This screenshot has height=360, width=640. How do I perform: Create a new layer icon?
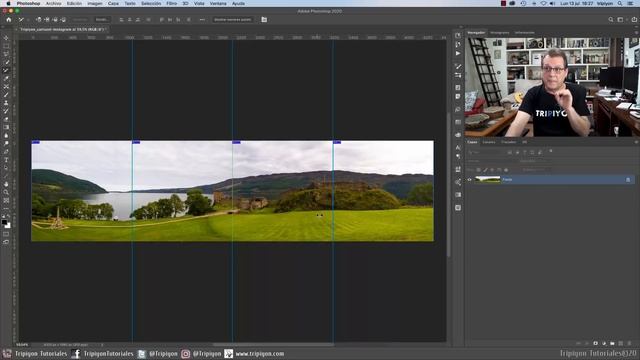[621, 344]
